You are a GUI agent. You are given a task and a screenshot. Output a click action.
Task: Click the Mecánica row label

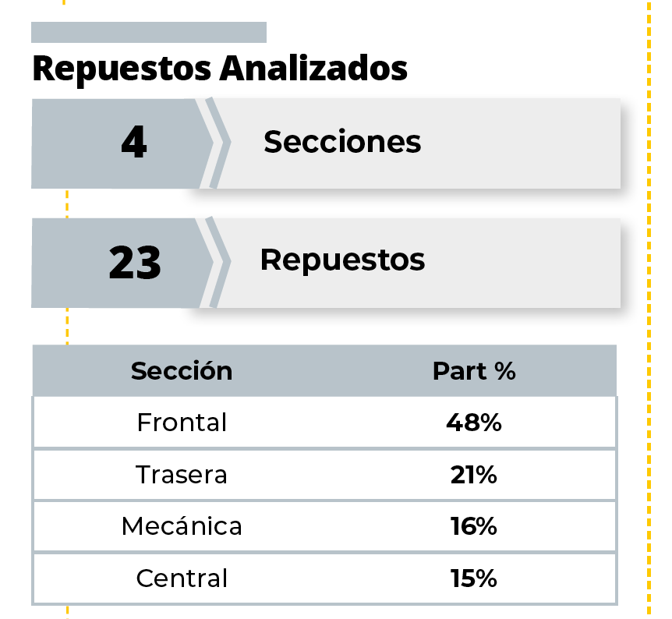click(x=182, y=526)
